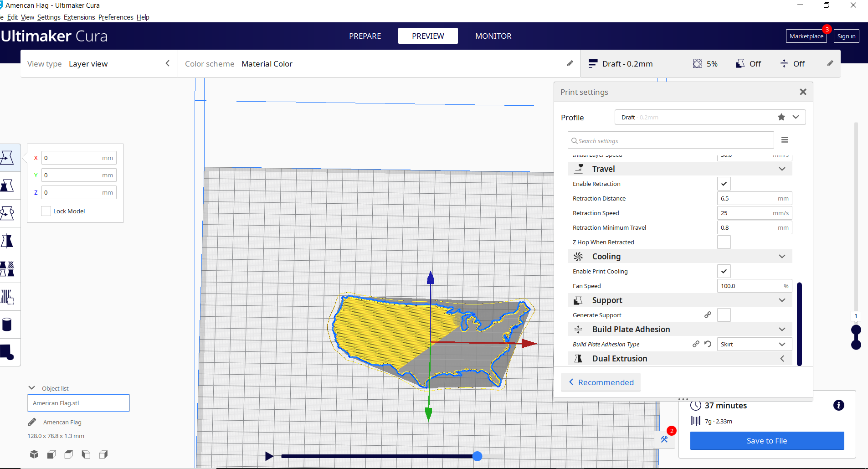Return to Recommended print settings
Image resolution: width=868 pixels, height=469 pixels.
(601, 382)
